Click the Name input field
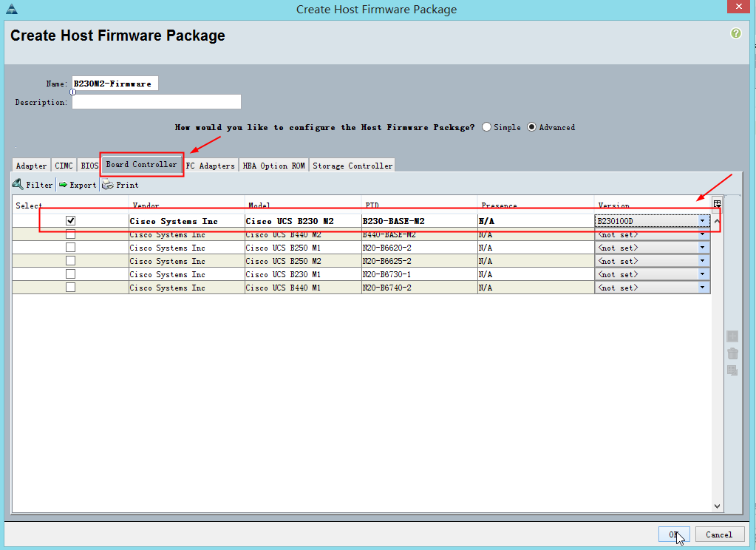 pyautogui.click(x=115, y=84)
